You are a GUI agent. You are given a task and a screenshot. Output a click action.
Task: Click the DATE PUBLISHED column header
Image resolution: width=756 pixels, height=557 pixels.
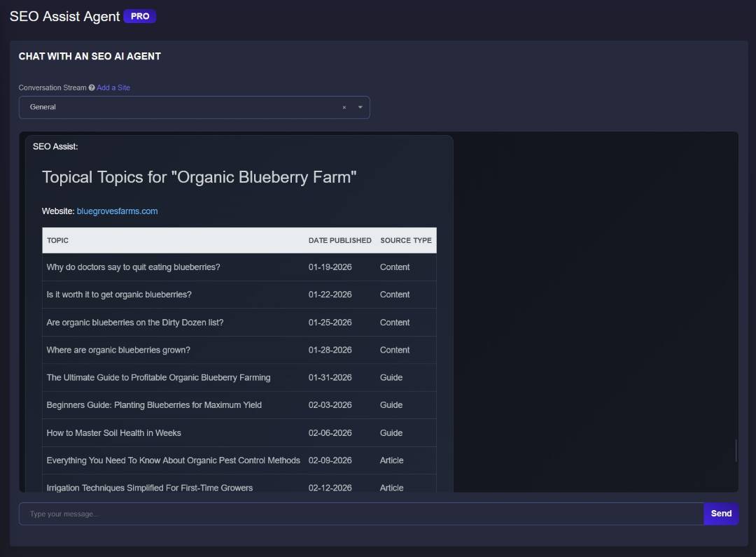coord(340,241)
